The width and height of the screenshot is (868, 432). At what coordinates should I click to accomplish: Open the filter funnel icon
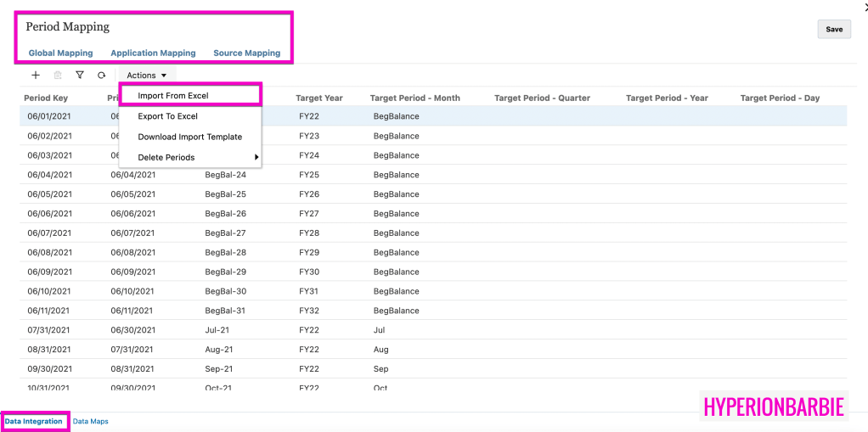[x=80, y=76]
